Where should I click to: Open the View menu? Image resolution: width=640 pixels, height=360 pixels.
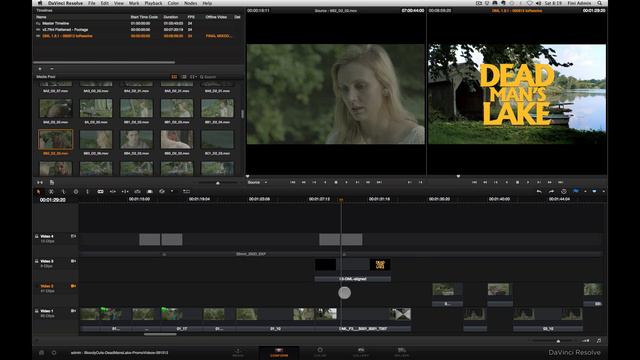tap(119, 3)
